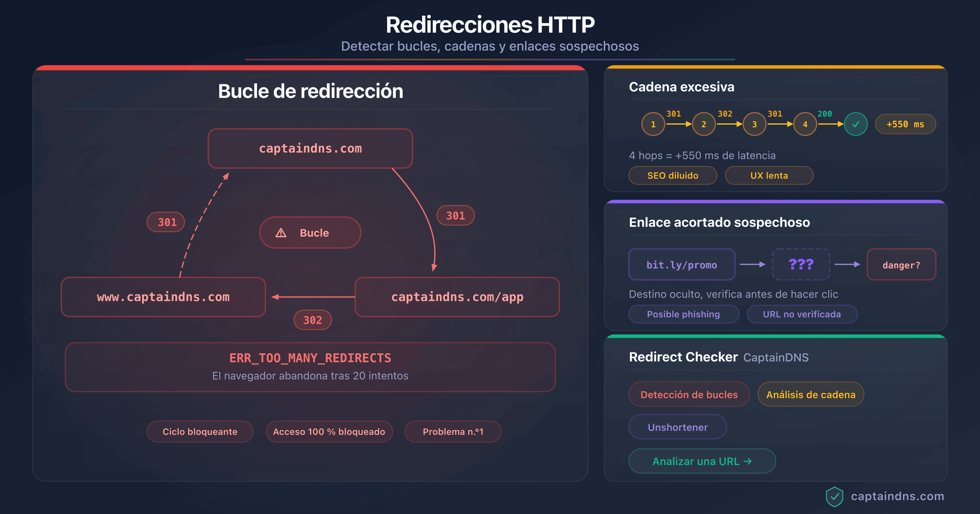This screenshot has width=980, height=514.
Task: Click the Unshortener pill
Action: (678, 427)
